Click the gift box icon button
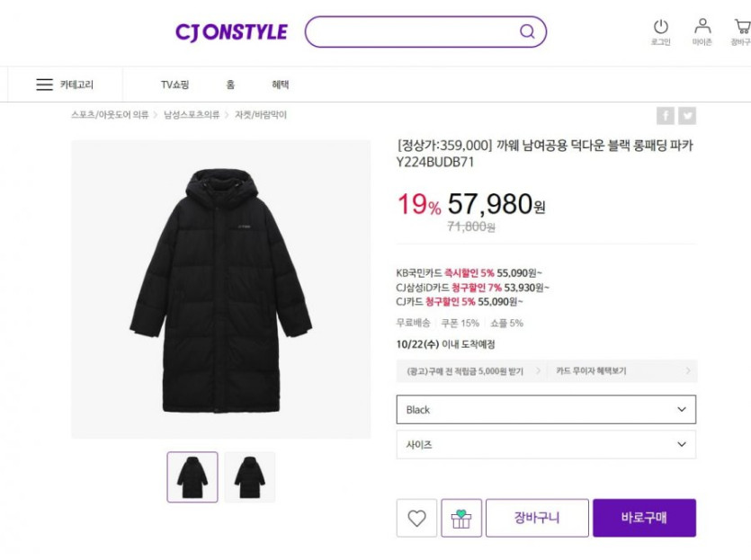 [x=461, y=518]
